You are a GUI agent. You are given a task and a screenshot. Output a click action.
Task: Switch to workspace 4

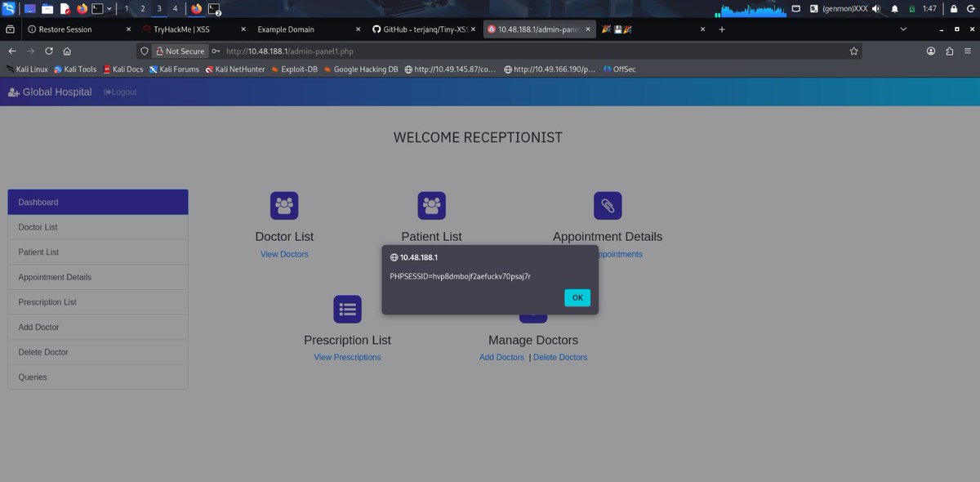tap(175, 9)
